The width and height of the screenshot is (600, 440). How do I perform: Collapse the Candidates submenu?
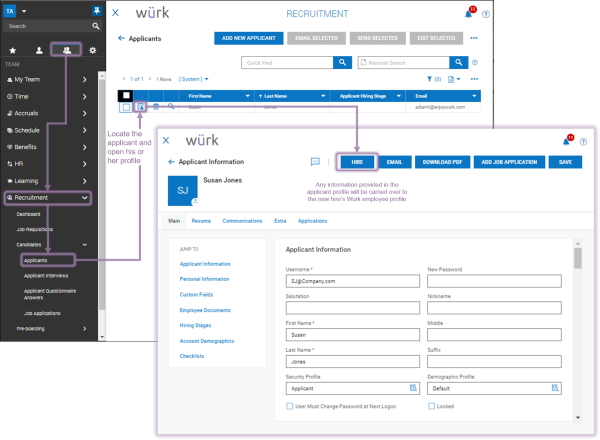point(85,245)
